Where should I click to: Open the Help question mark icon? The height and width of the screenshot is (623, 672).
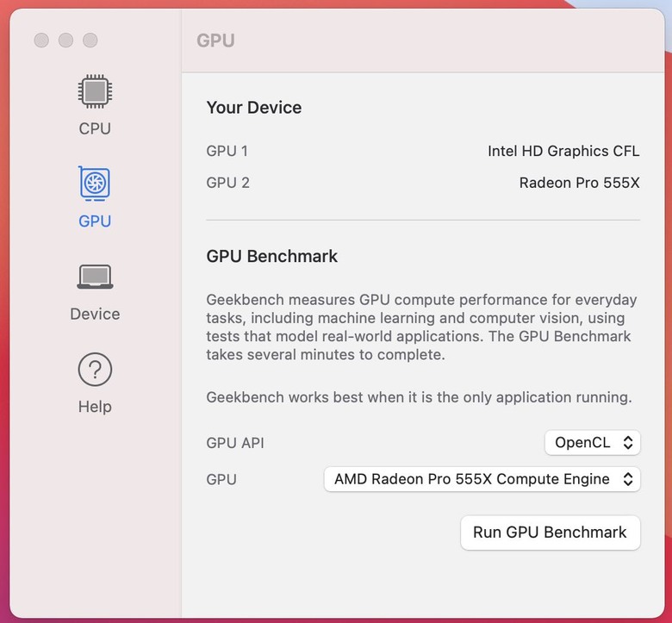tap(95, 370)
